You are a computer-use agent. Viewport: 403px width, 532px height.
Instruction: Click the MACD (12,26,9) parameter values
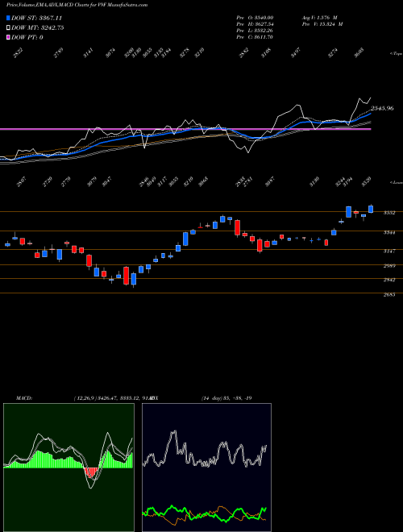tap(113, 397)
